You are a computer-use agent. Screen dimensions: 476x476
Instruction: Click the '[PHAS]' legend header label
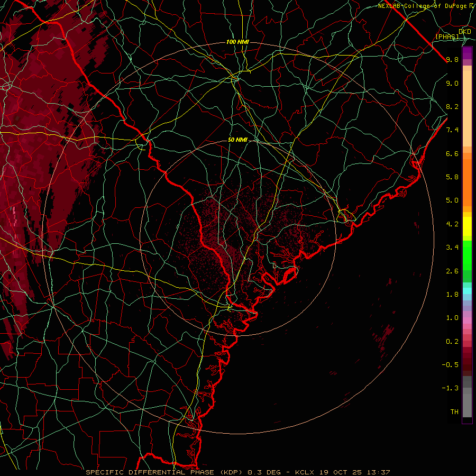coord(447,36)
